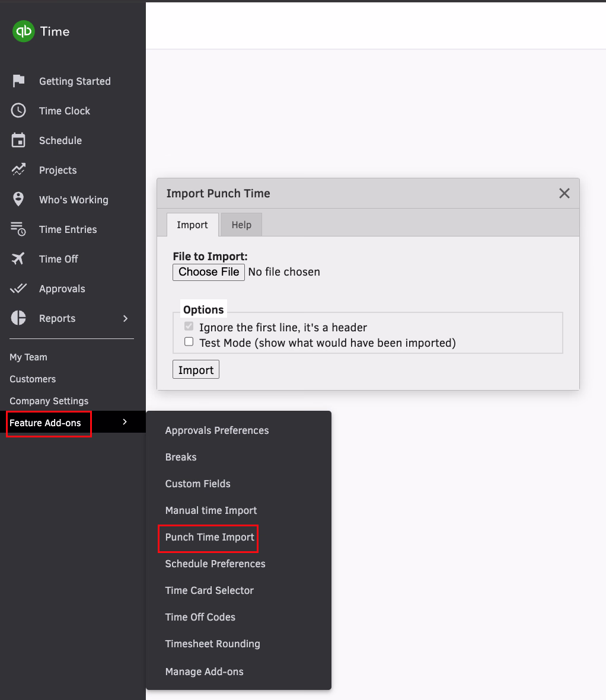Open the Time Entries label

click(x=68, y=229)
